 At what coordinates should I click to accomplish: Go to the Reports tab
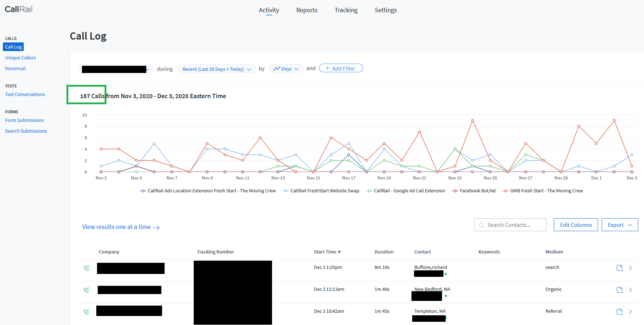point(307,10)
